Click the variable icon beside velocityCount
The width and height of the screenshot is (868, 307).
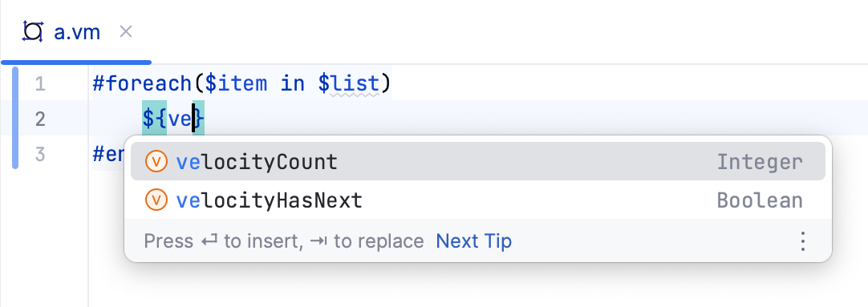click(x=156, y=162)
